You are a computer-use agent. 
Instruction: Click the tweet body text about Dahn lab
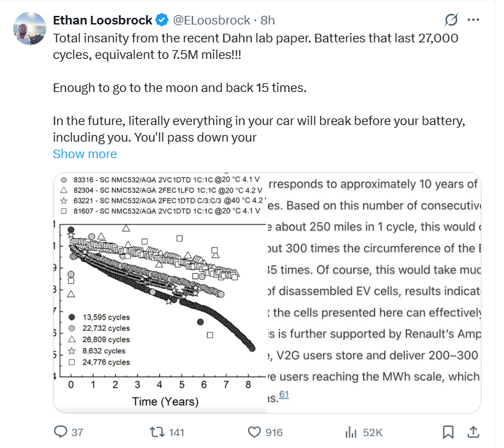[x=255, y=46]
